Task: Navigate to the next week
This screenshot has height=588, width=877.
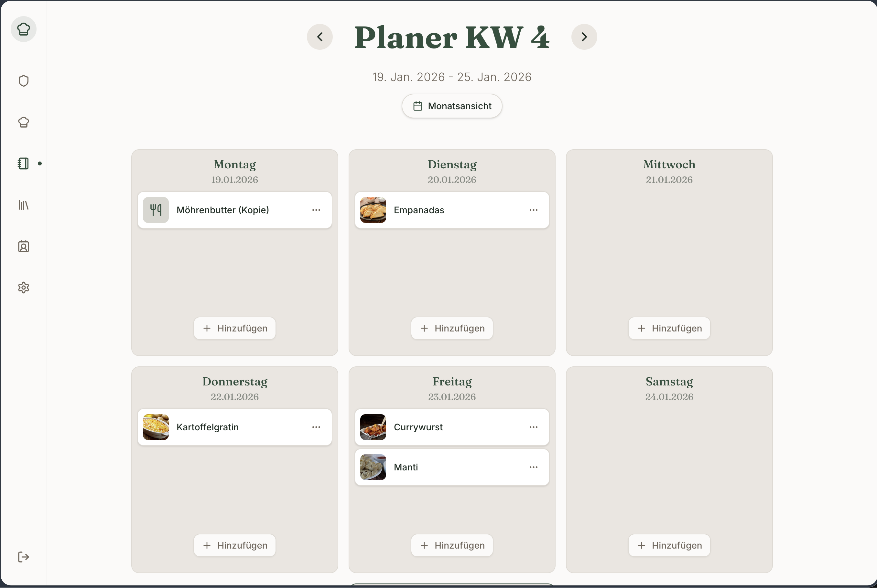Action: click(584, 37)
